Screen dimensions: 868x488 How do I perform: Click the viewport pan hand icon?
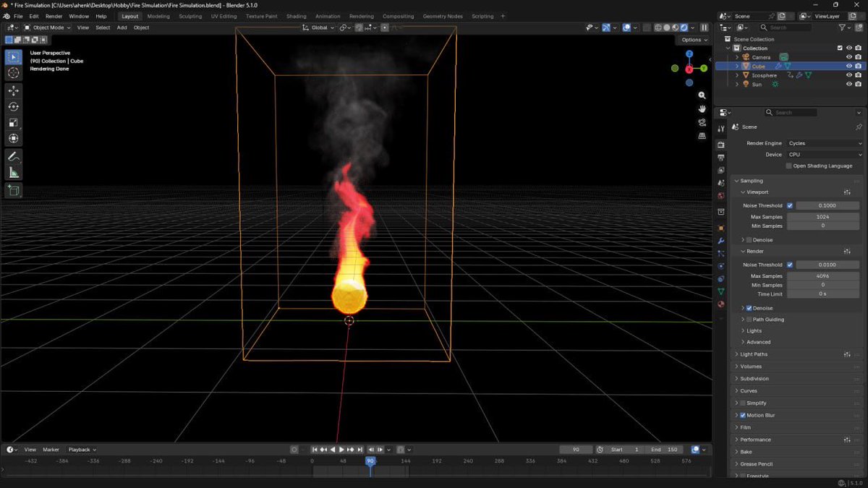(x=702, y=108)
